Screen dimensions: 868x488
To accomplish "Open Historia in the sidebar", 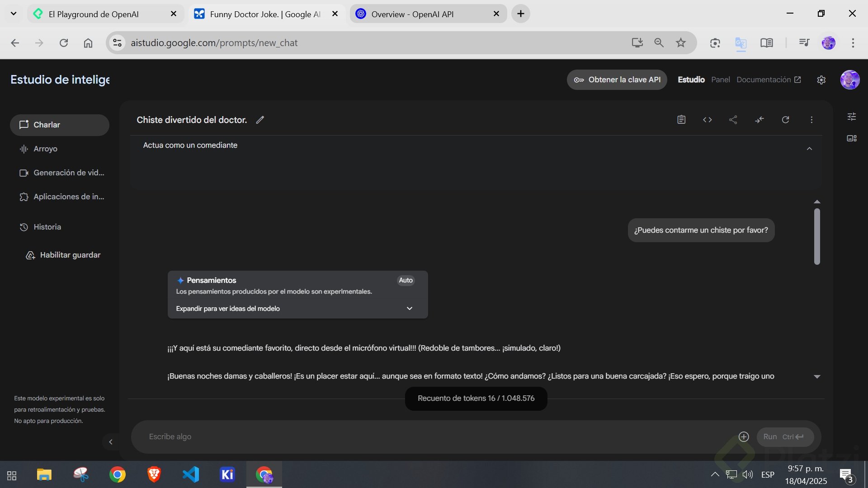I will coord(47,227).
